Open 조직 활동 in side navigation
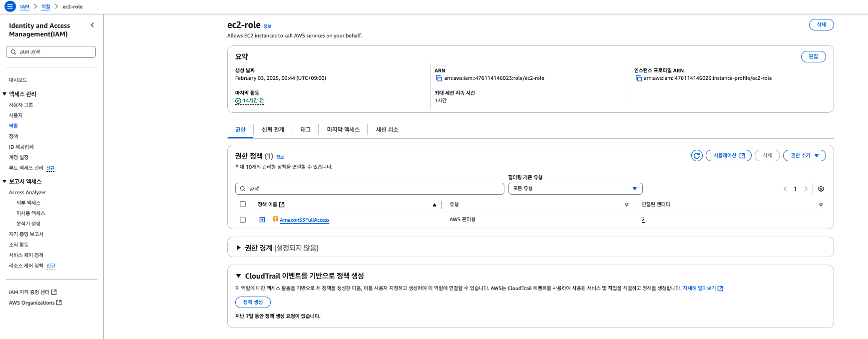 pos(19,245)
